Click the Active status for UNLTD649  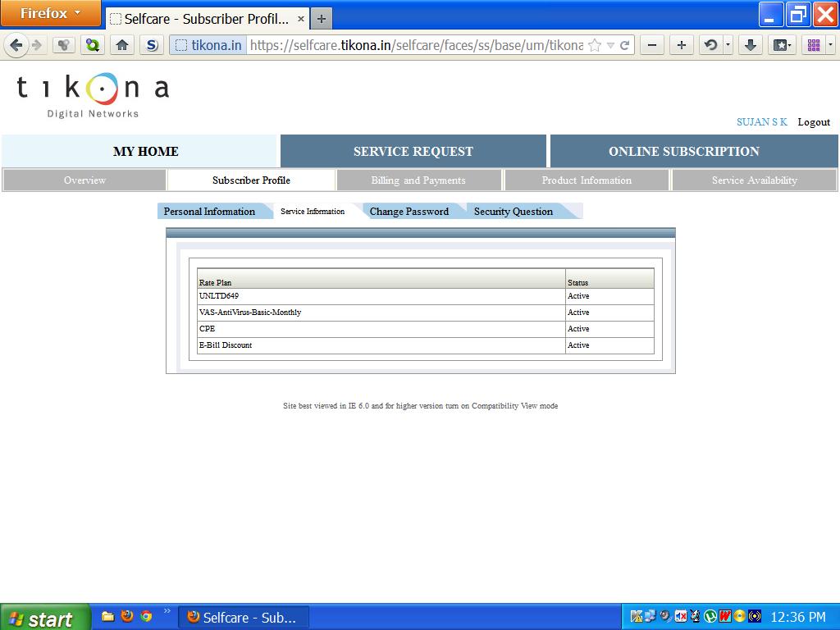[x=609, y=296]
